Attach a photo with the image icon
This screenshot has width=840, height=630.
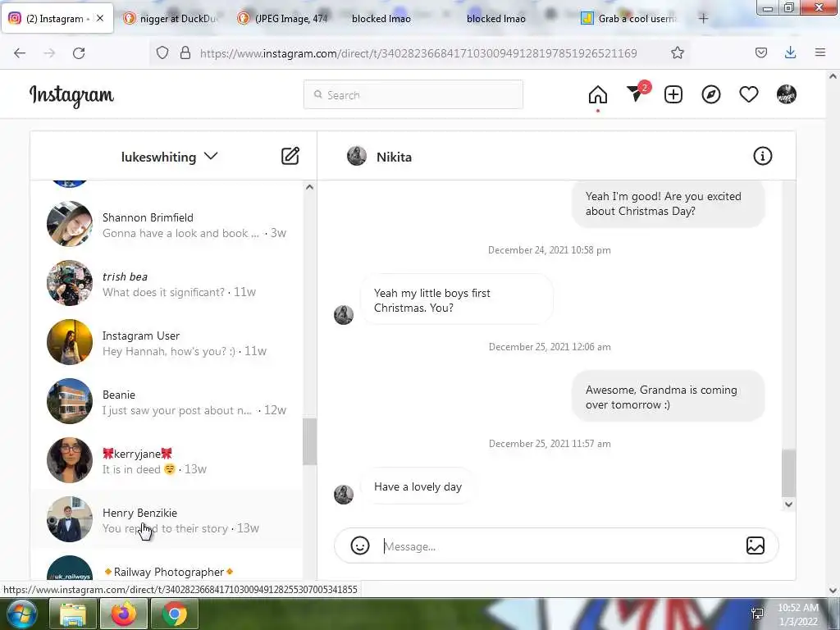(x=756, y=546)
